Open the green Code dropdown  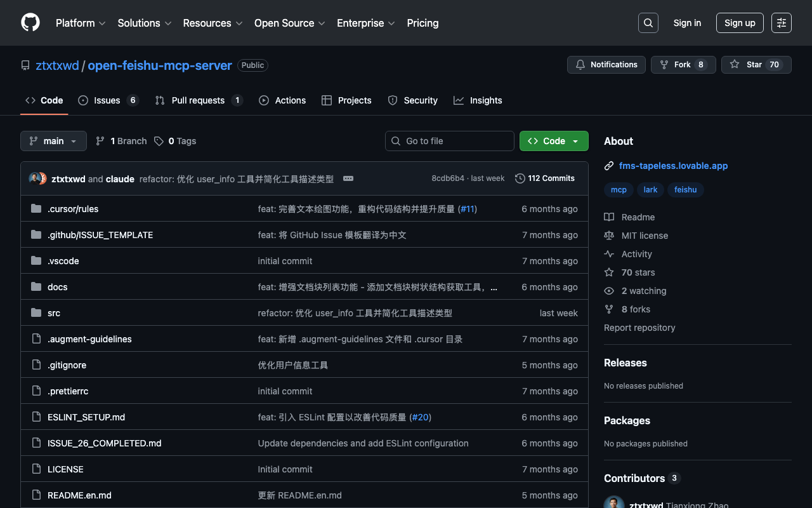pyautogui.click(x=553, y=141)
